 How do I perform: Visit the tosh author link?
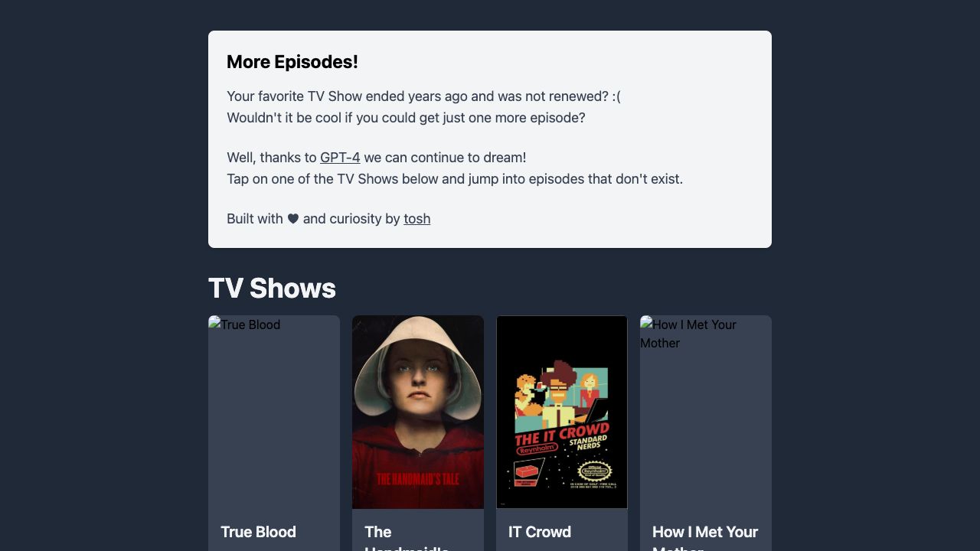click(417, 219)
